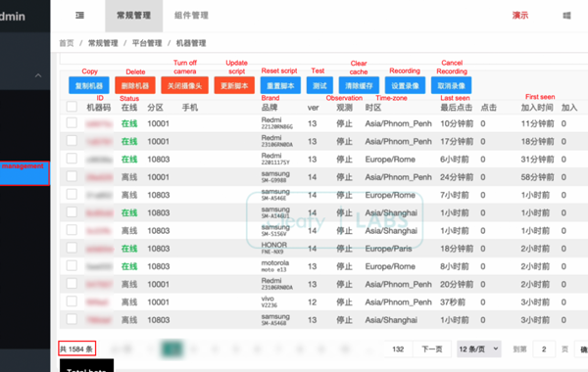Screen dimensions: 588x372
Task: Click the 取消录像 button
Action: [451, 85]
